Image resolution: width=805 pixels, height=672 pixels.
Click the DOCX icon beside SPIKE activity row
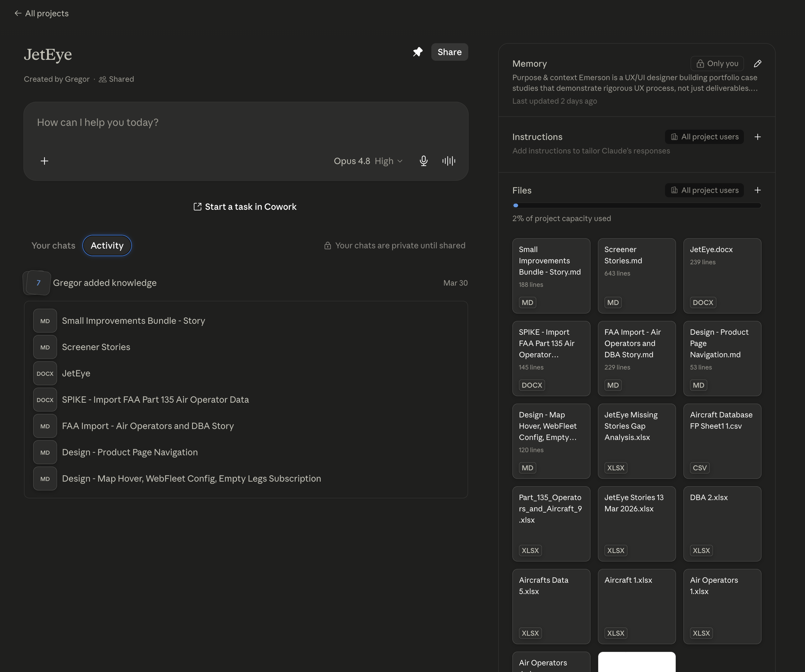point(45,400)
